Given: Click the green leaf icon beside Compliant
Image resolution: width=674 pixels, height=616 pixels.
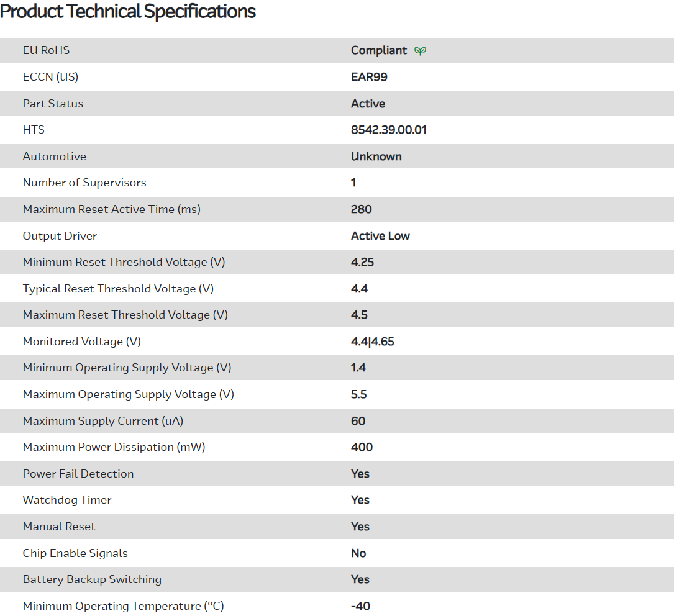Looking at the screenshot, I should pyautogui.click(x=421, y=51).
